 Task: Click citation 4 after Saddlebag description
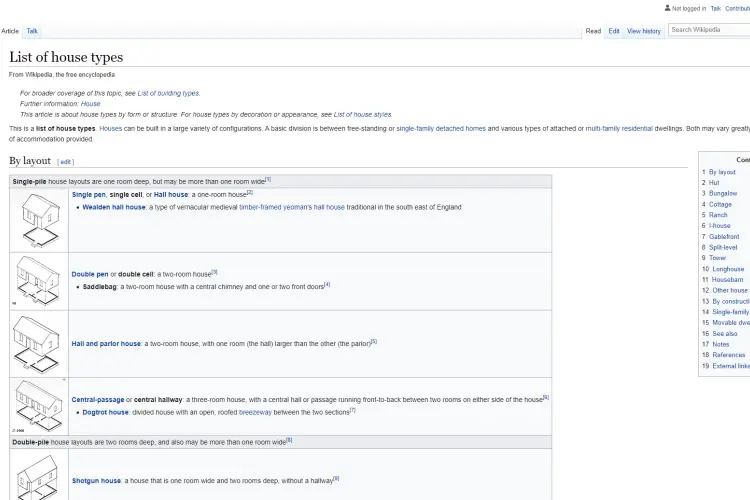[x=327, y=284]
